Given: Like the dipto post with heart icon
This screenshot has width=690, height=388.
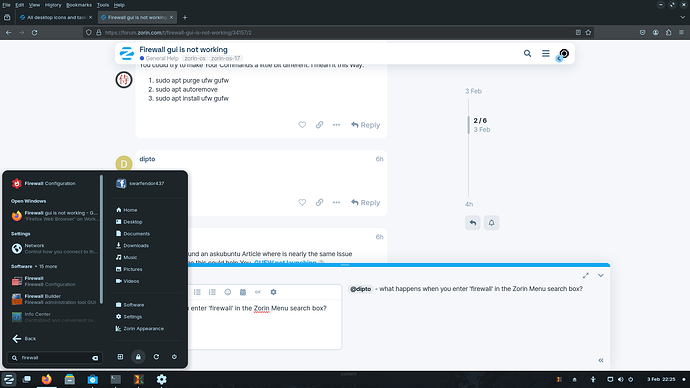Looking at the screenshot, I should 302,202.
